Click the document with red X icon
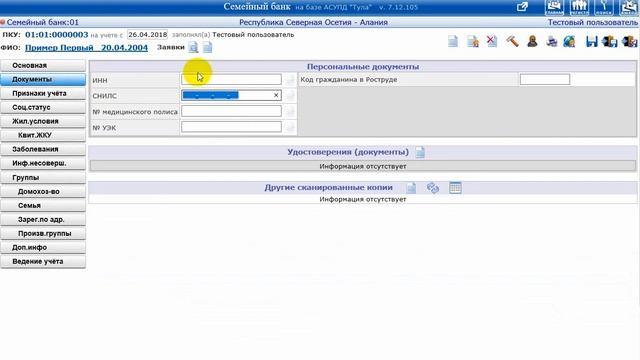 point(492,41)
